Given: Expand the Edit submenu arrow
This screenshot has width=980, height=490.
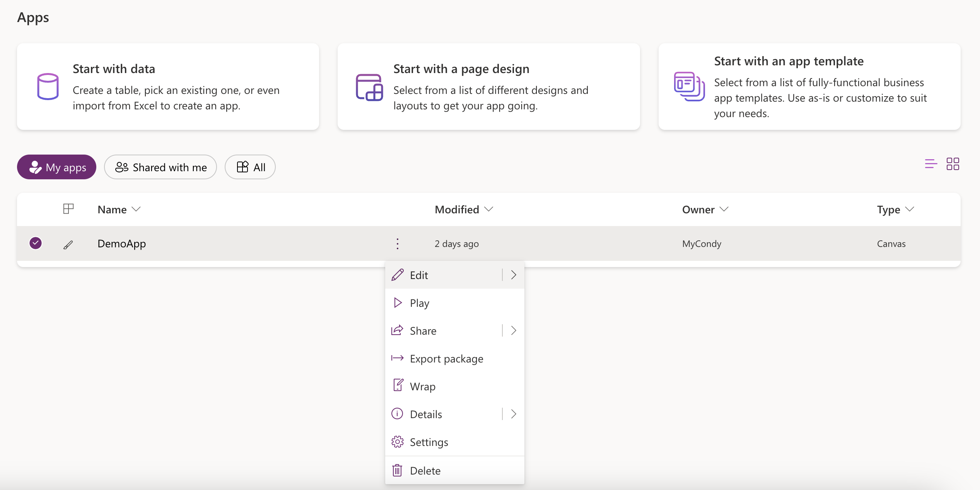Looking at the screenshot, I should coord(514,275).
